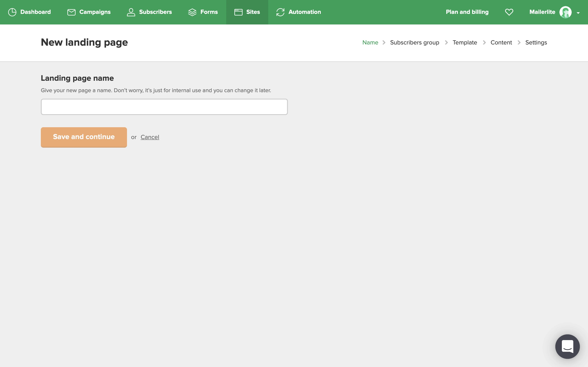Click the Cancel link

(150, 137)
